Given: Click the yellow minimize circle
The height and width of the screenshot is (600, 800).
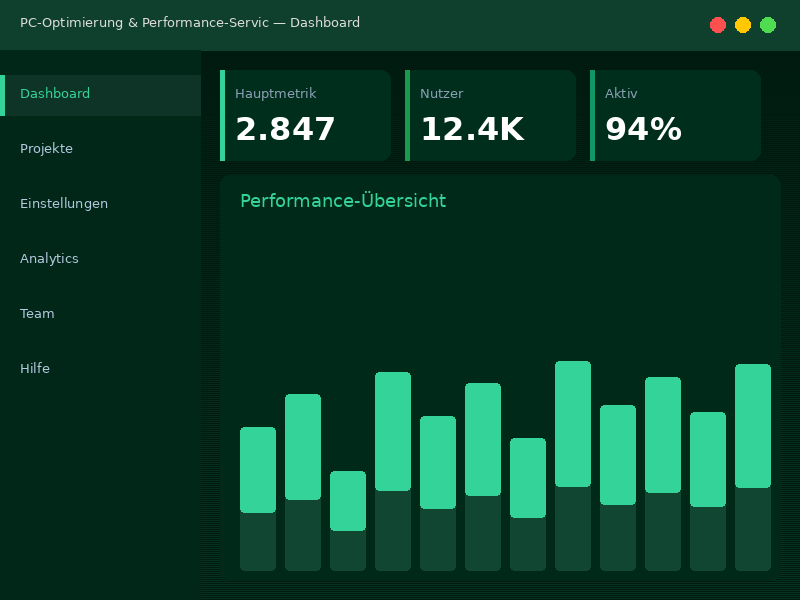Looking at the screenshot, I should tap(743, 25).
